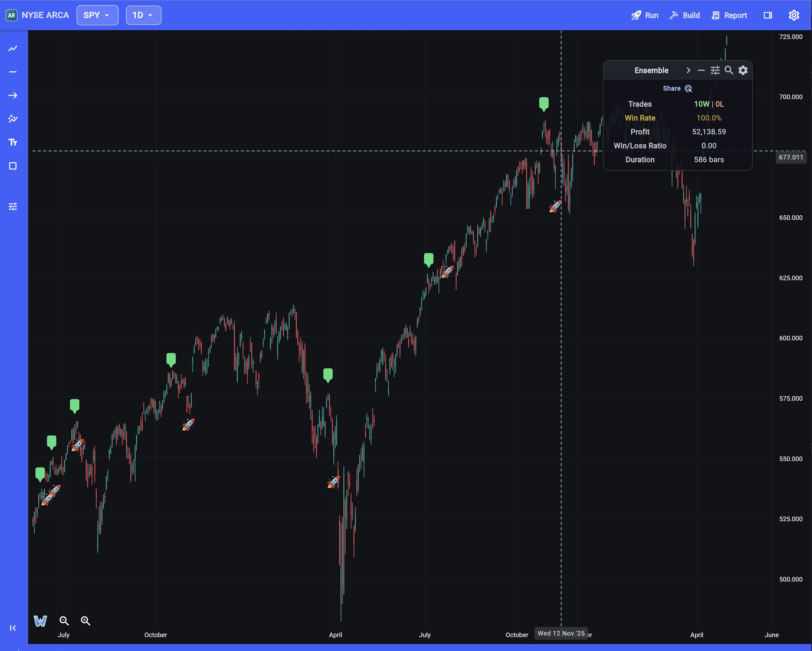Screen dimensions: 812x651
Task: Toggle the side panel layout
Action: [768, 15]
